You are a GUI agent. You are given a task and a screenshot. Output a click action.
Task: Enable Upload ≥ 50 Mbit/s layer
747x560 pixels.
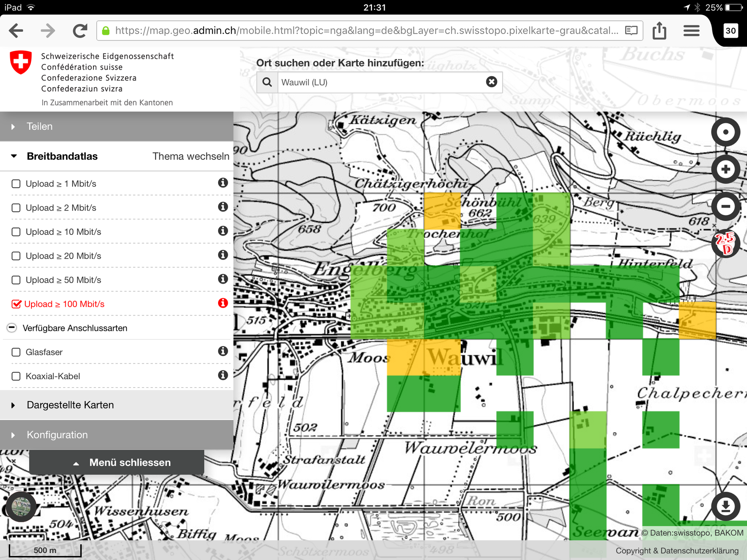point(16,280)
